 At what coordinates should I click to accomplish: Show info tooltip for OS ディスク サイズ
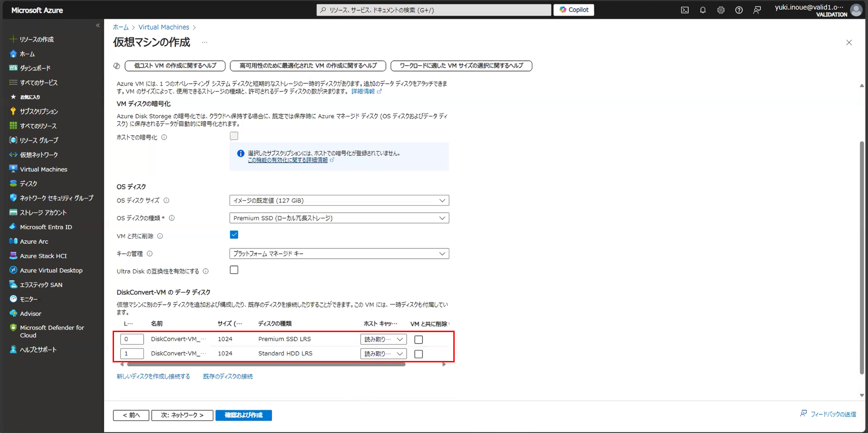click(166, 200)
